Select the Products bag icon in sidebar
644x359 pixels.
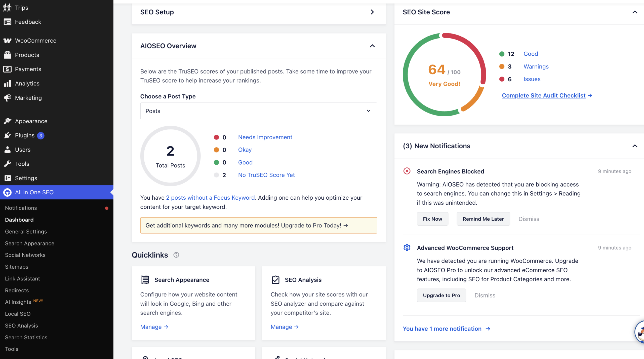click(x=7, y=55)
